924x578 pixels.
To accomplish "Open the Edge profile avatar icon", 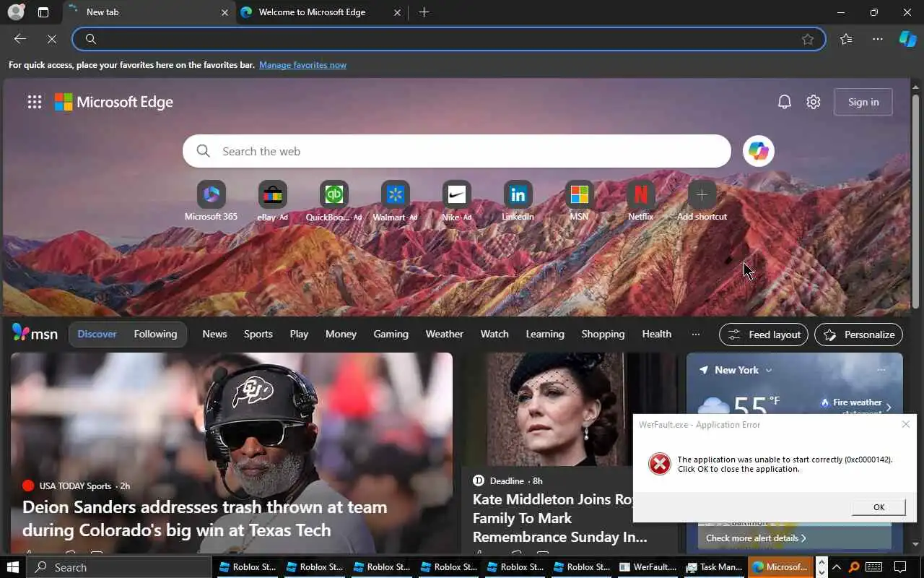I will click(16, 12).
